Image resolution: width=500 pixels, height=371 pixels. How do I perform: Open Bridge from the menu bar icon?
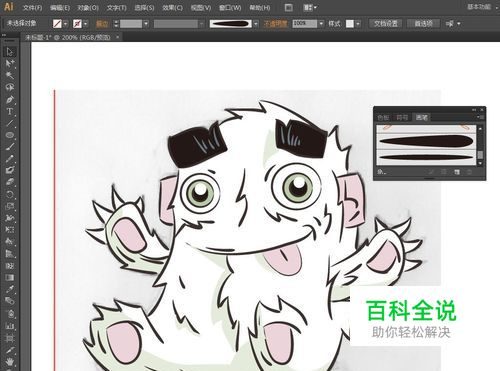(289, 7)
